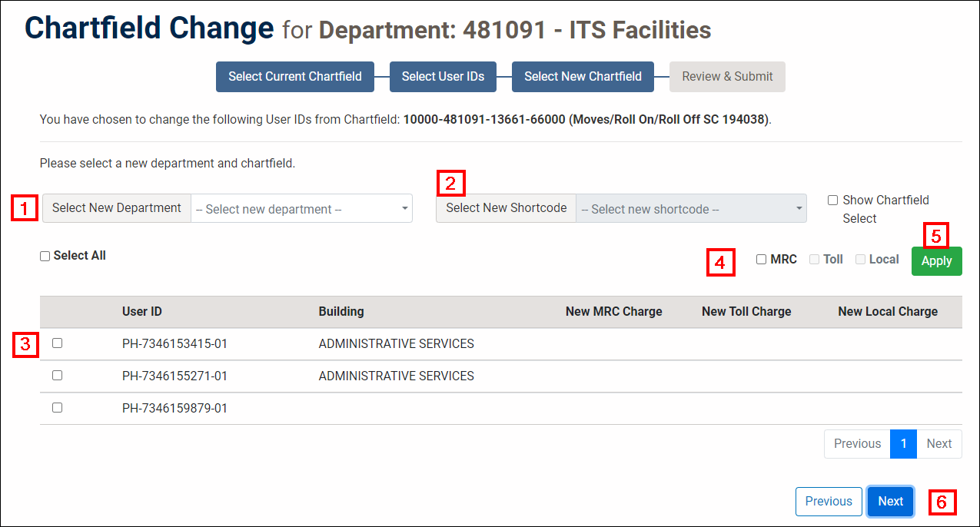Toggle the Local checkbox
This screenshot has width=980, height=527.
pyautogui.click(x=860, y=259)
